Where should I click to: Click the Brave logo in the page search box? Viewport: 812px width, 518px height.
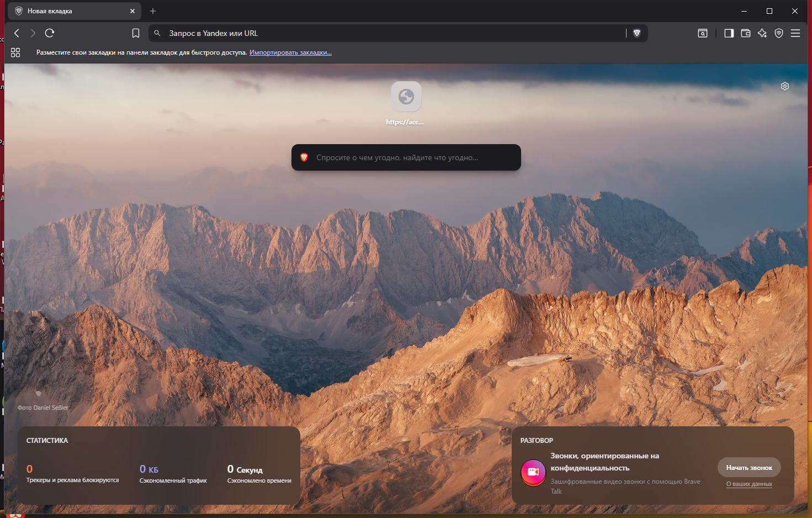pos(304,157)
